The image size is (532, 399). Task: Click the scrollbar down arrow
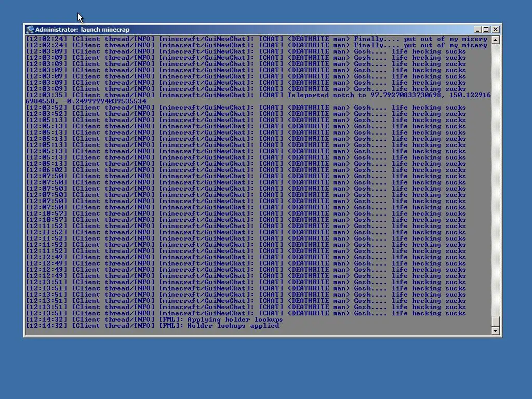click(495, 330)
